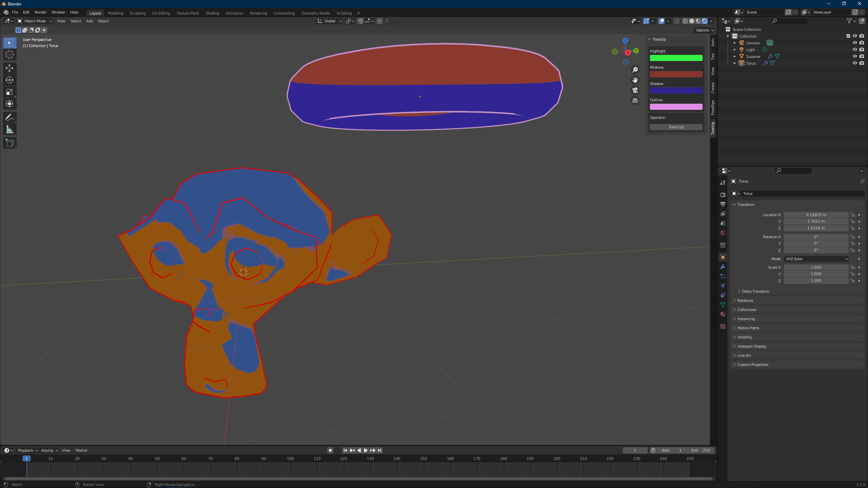This screenshot has height=488, width=868.
Task: Open the Object Constraints properties tab
Action: [x=723, y=295]
